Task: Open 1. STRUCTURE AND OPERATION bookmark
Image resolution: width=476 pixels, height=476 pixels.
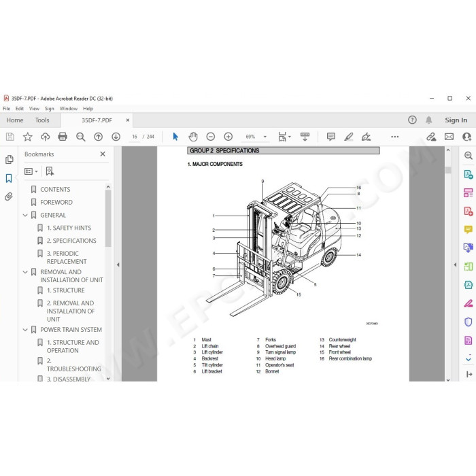Action: (73, 346)
